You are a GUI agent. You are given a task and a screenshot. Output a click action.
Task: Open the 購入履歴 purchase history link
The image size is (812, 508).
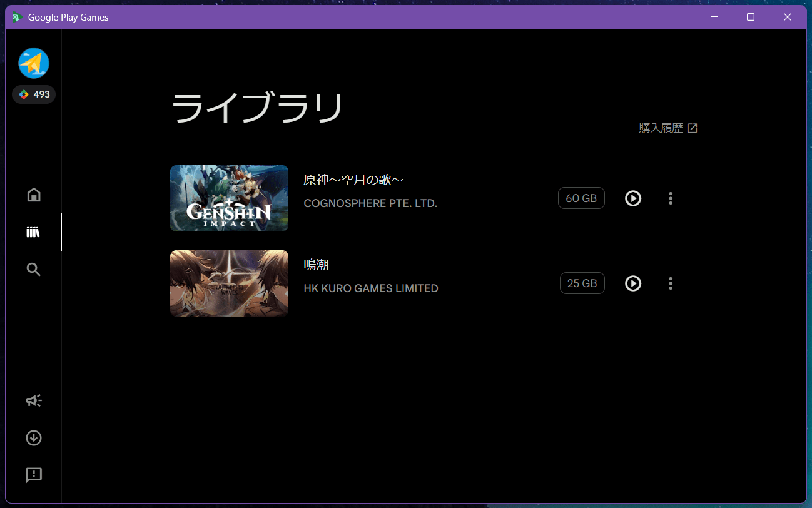coord(667,128)
